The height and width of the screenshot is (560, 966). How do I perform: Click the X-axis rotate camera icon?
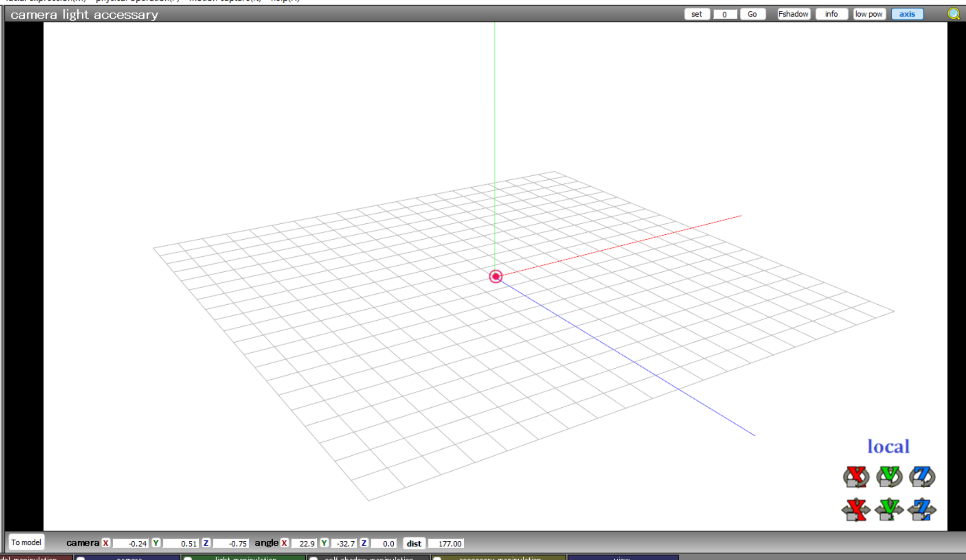pos(856,477)
